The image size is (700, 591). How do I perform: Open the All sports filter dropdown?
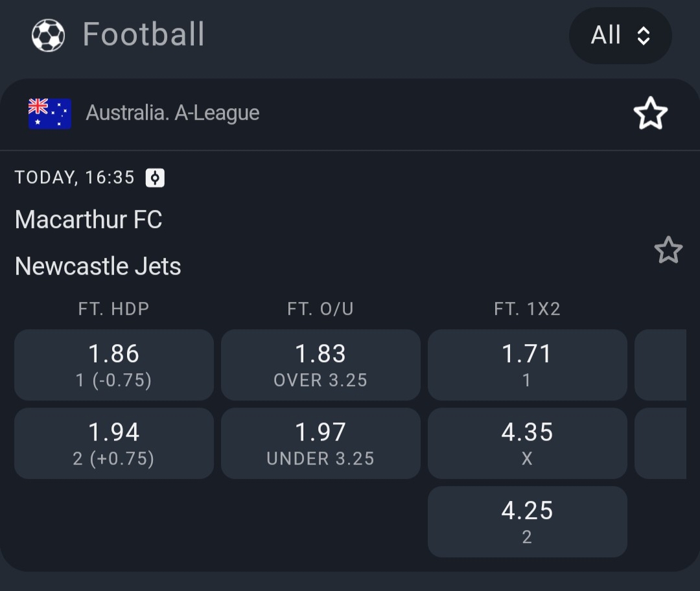point(620,36)
